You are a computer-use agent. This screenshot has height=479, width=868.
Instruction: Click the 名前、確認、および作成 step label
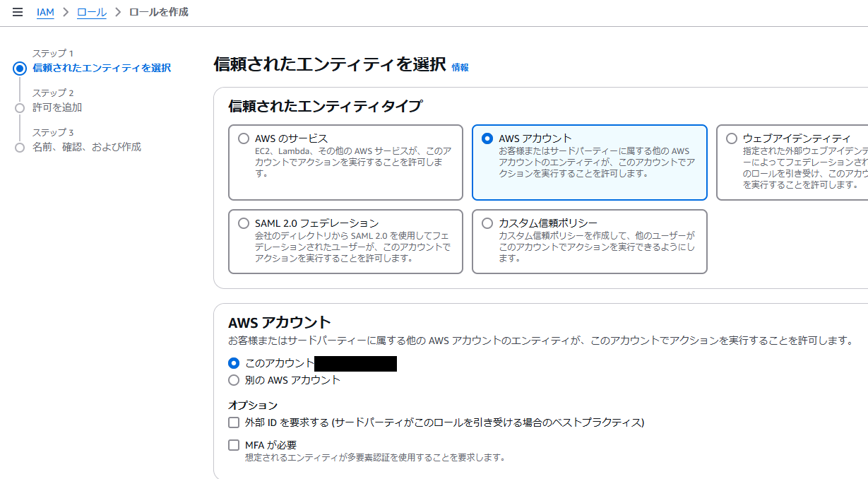pyautogui.click(x=86, y=147)
